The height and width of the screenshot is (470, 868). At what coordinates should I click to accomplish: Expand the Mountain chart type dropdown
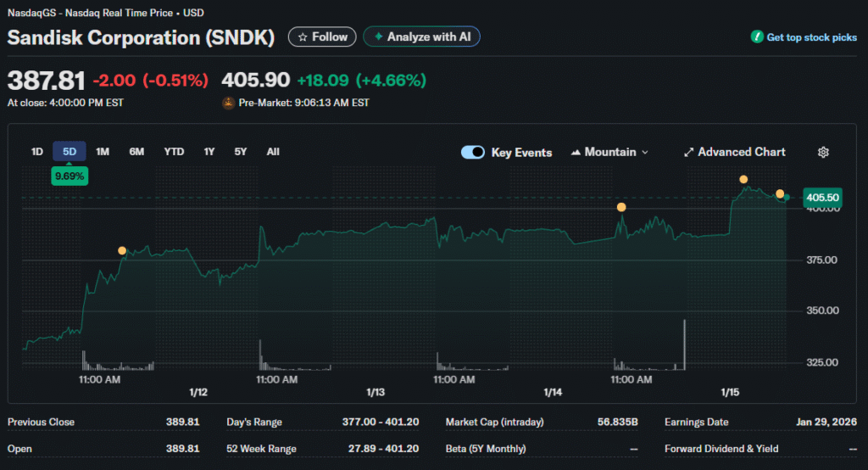tap(610, 153)
